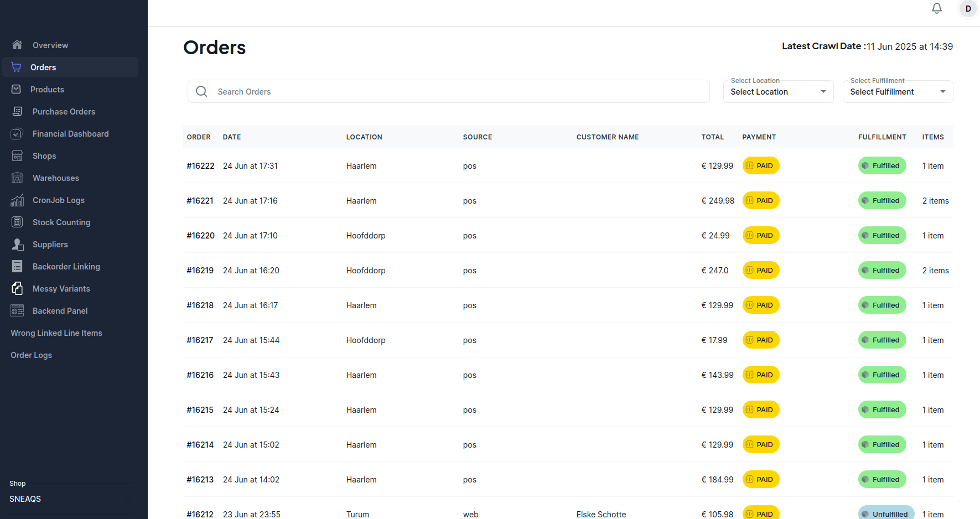The height and width of the screenshot is (519, 980).
Task: Click the Shops storefront icon
Action: click(17, 155)
